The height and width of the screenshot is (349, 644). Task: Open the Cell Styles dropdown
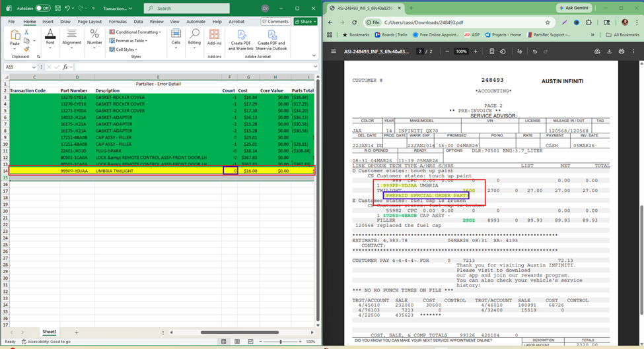click(124, 49)
